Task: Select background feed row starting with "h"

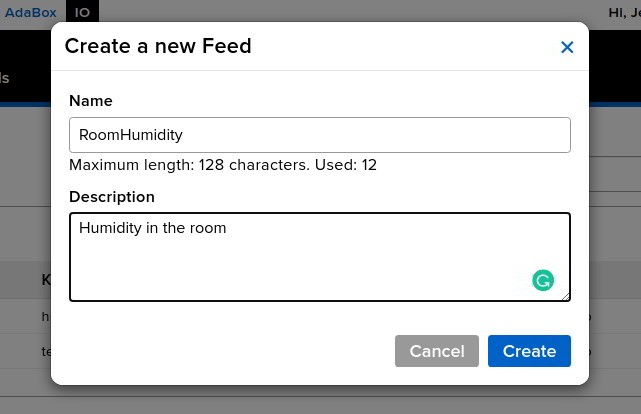Action: 25,316
